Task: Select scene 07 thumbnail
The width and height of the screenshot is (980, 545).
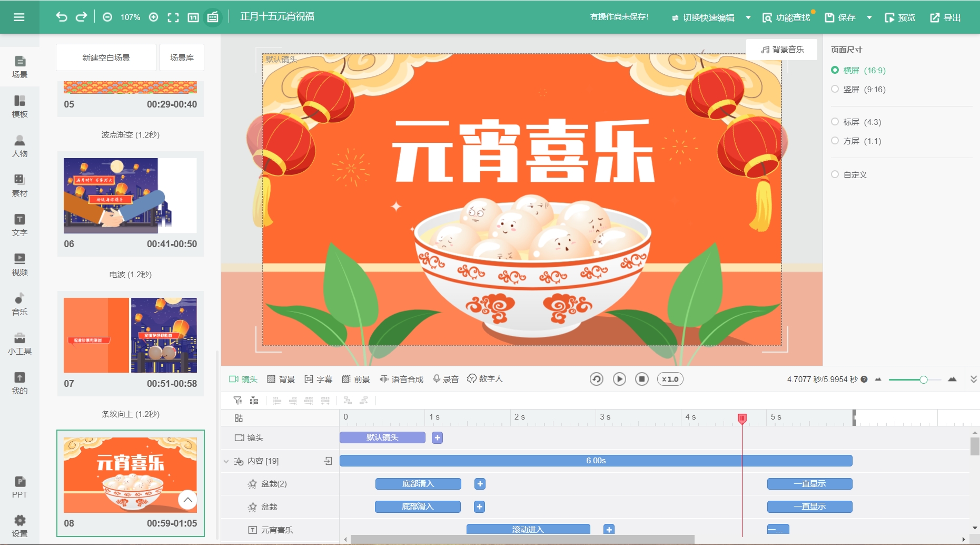Action: pyautogui.click(x=130, y=335)
